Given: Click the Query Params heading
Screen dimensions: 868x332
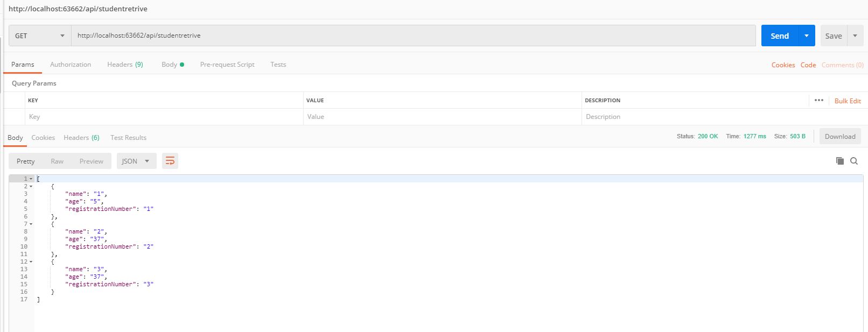Looking at the screenshot, I should pos(34,83).
